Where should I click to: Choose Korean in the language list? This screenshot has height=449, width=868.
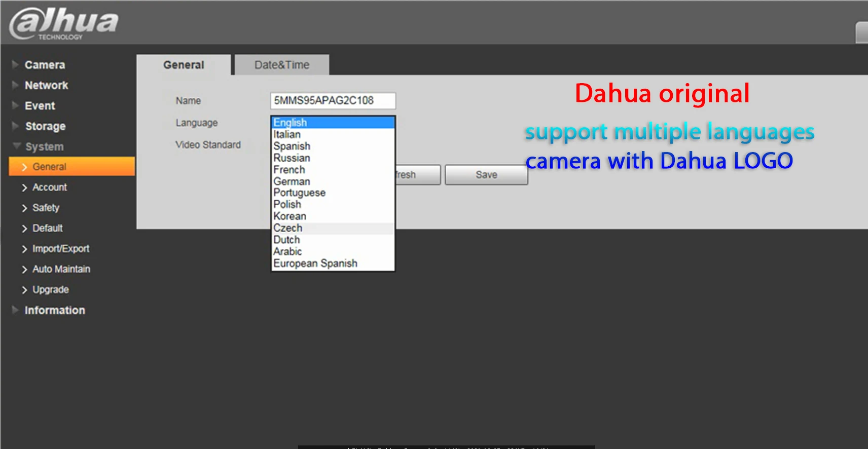click(x=333, y=216)
